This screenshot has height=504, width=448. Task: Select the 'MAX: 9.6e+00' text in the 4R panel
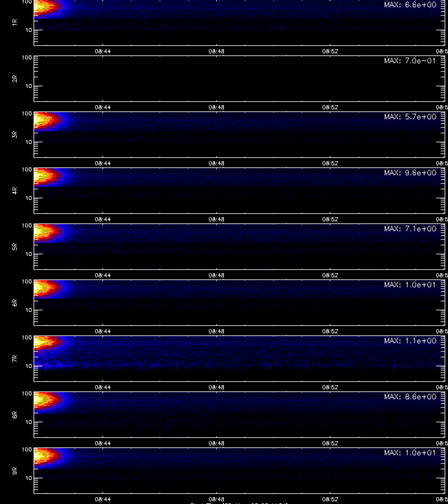(410, 172)
